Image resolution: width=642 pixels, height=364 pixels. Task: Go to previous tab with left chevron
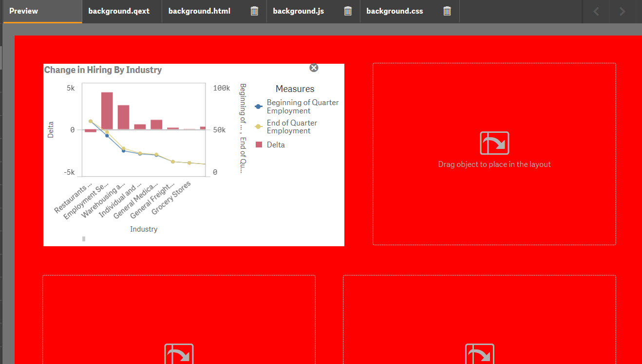596,11
